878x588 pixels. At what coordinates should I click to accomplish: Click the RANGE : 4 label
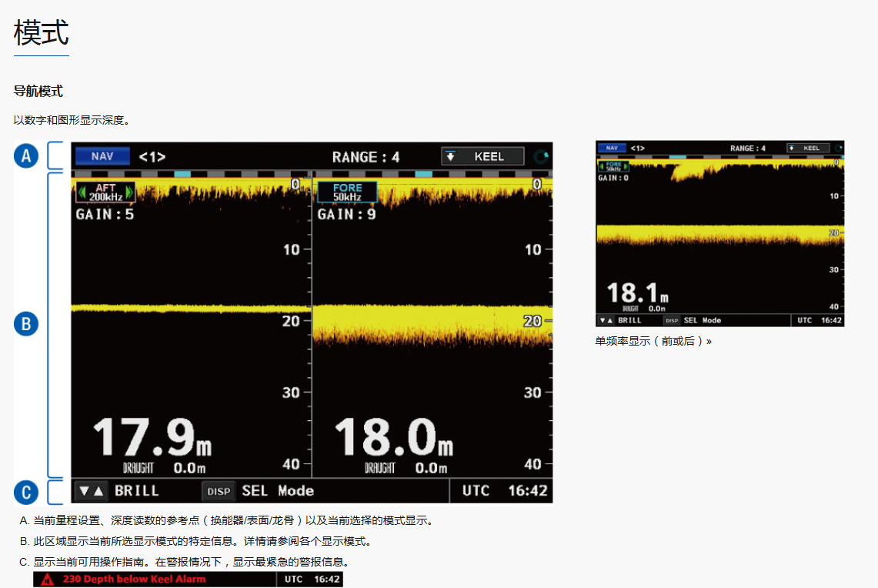366,157
